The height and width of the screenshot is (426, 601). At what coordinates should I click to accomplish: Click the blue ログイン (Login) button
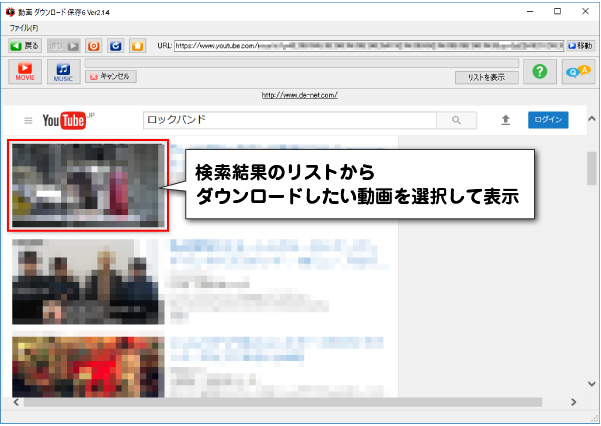(x=548, y=120)
